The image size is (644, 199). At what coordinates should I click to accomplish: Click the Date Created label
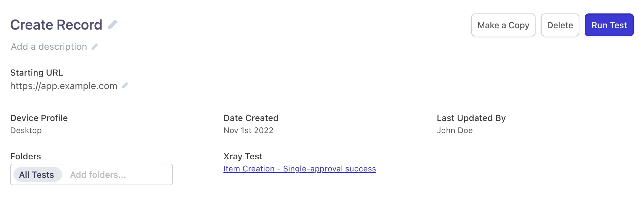coord(251,118)
